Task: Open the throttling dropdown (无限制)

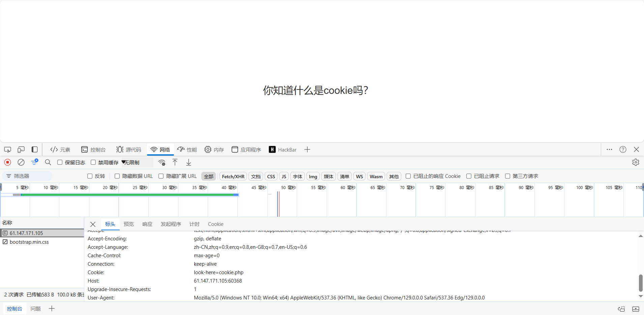Action: (137, 162)
